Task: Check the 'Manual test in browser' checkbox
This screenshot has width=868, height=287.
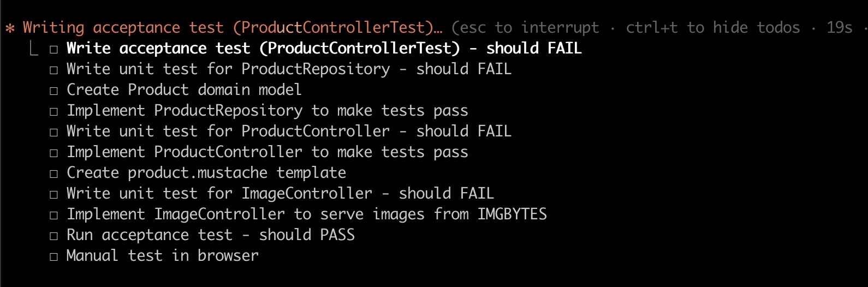Action: click(x=53, y=257)
